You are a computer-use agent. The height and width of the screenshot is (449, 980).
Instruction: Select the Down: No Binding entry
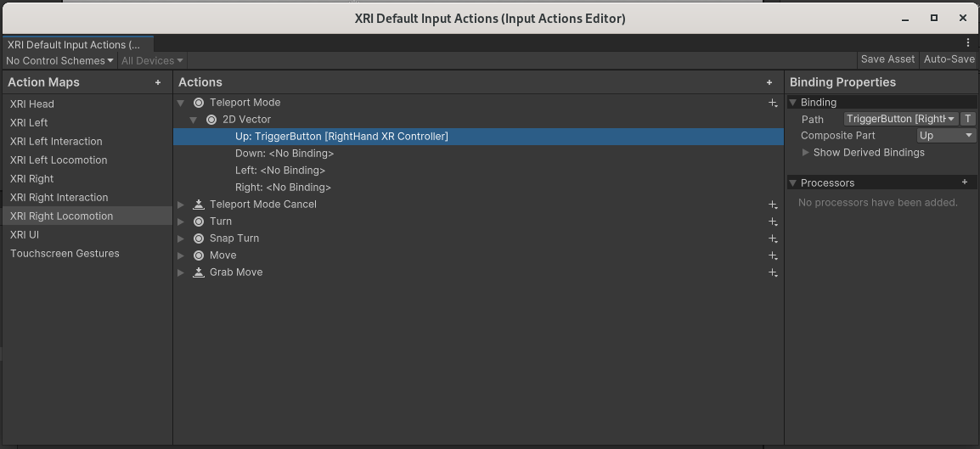[284, 154]
